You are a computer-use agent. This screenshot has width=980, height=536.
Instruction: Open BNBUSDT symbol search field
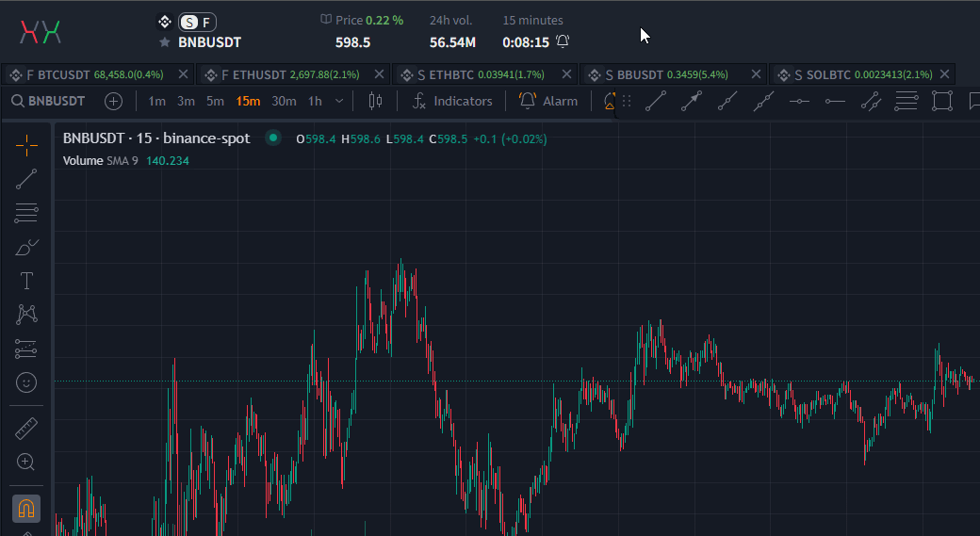(x=49, y=101)
